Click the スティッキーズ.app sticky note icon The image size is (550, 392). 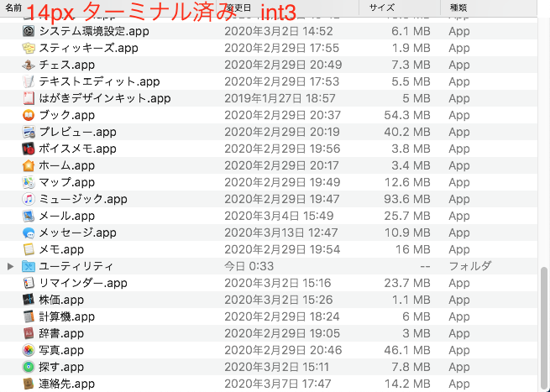pos(29,48)
